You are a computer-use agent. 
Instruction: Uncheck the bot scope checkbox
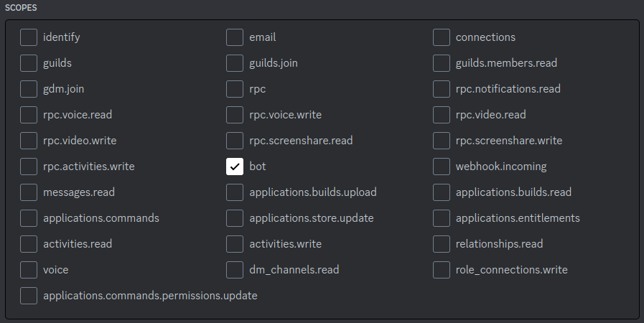[235, 167]
